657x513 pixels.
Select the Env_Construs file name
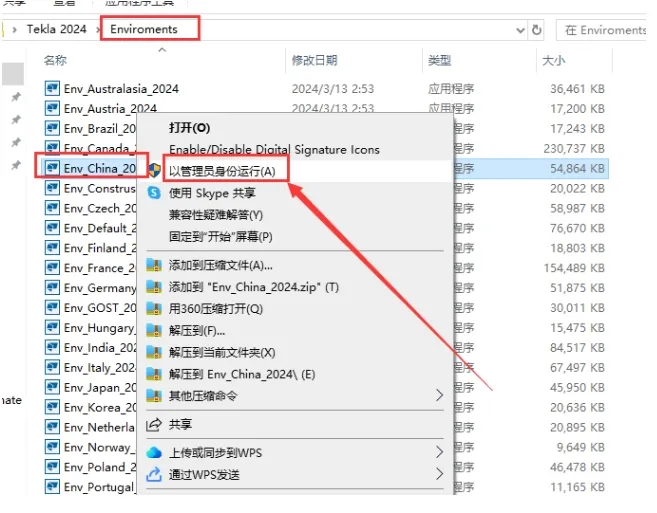point(100,188)
